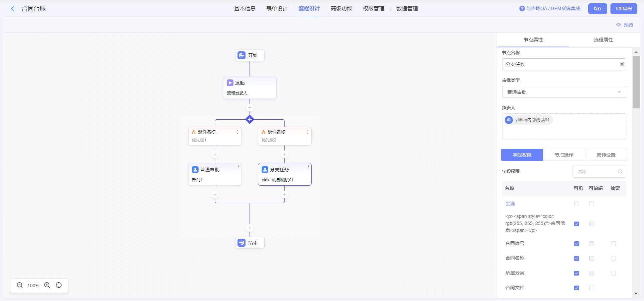This screenshot has width=644, height=301.
Task: Click the 启用流程 button
Action: pos(624,9)
